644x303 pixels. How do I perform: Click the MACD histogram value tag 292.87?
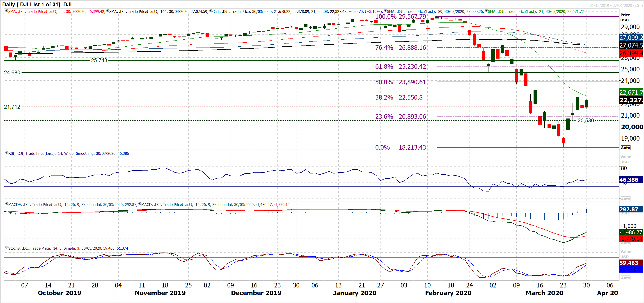point(631,209)
